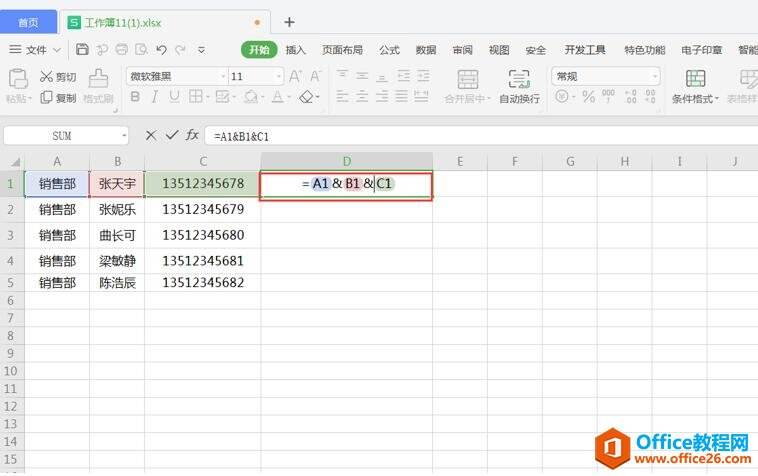
Task: Expand the quick access toolbar customize arrow
Action: [202, 49]
